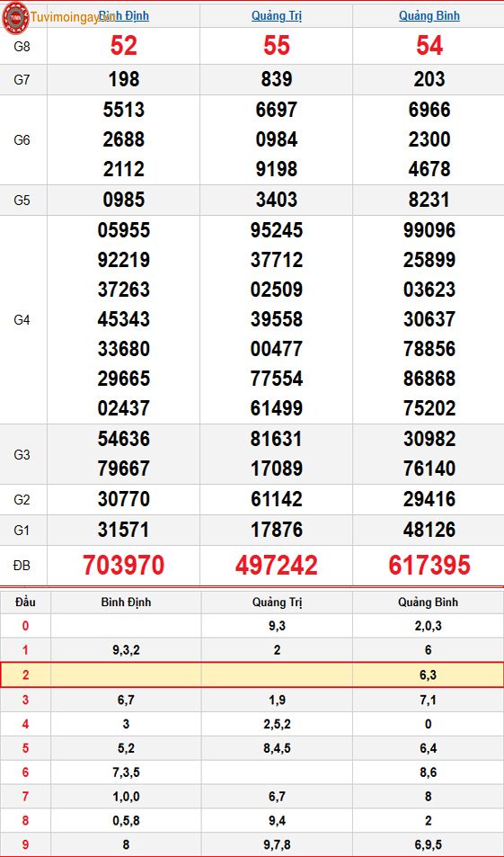Select G6 number 2688
This screenshot has height=857, width=504.
(x=124, y=139)
